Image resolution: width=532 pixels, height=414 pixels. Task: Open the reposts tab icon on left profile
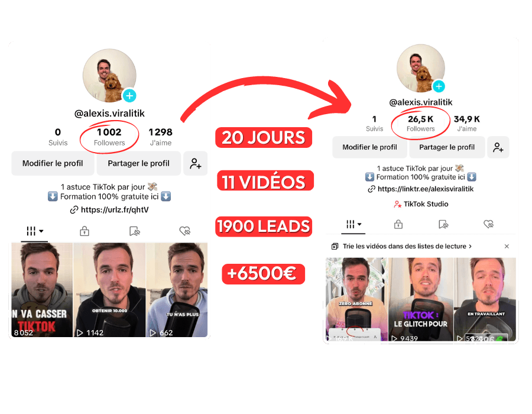(135, 231)
